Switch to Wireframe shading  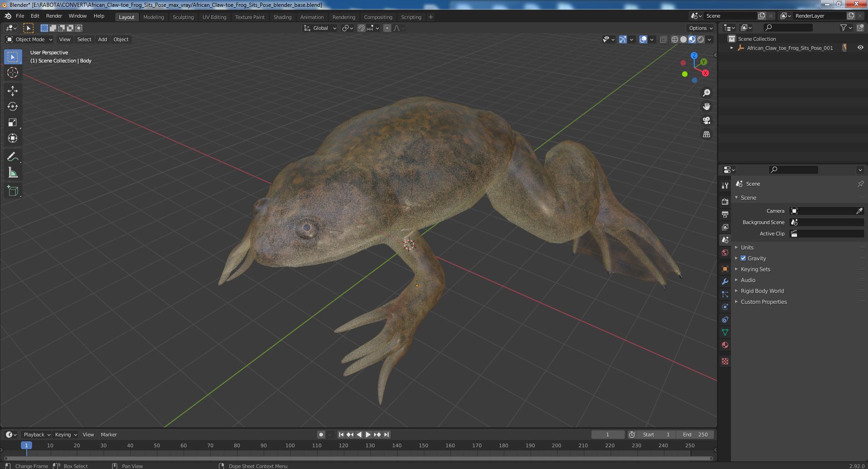[x=675, y=39]
